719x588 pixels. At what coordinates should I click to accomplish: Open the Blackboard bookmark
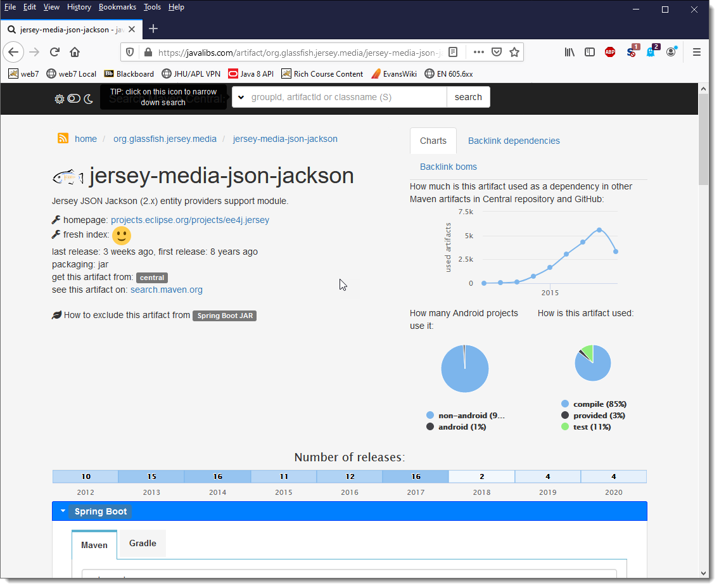coord(129,74)
